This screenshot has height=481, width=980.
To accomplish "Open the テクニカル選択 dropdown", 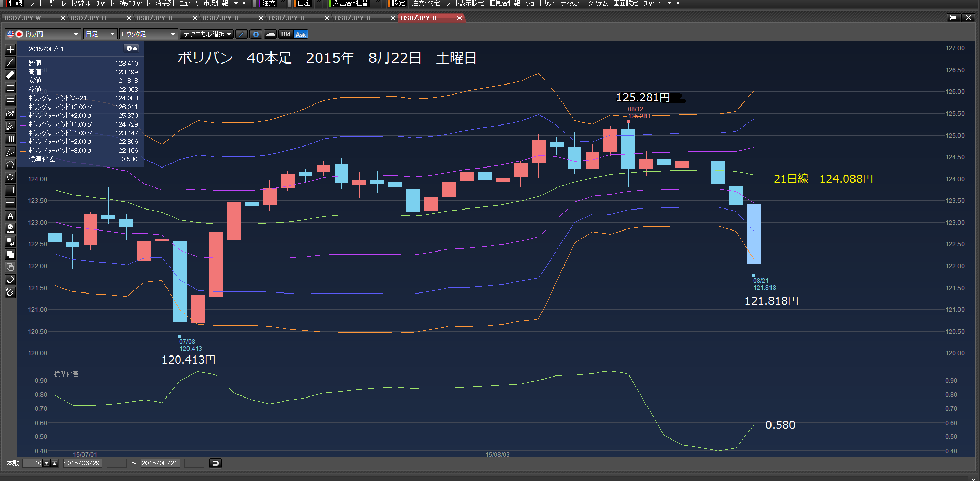I will 207,34.
